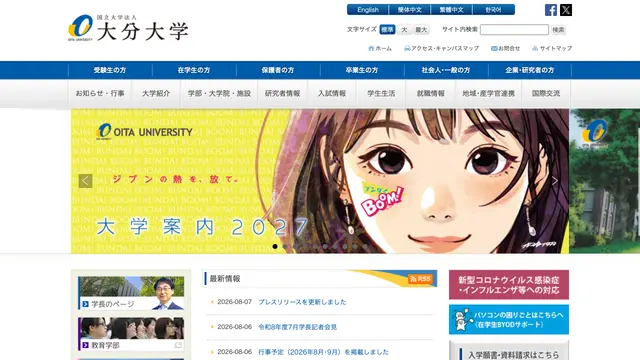640x360 pixels.
Task: Select the 受験生の方 tab
Action: [110, 70]
